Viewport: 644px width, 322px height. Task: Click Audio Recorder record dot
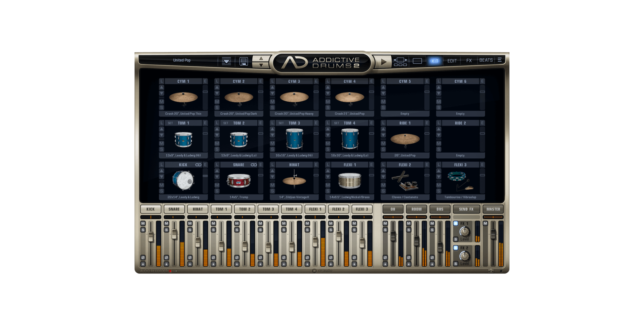(170, 271)
